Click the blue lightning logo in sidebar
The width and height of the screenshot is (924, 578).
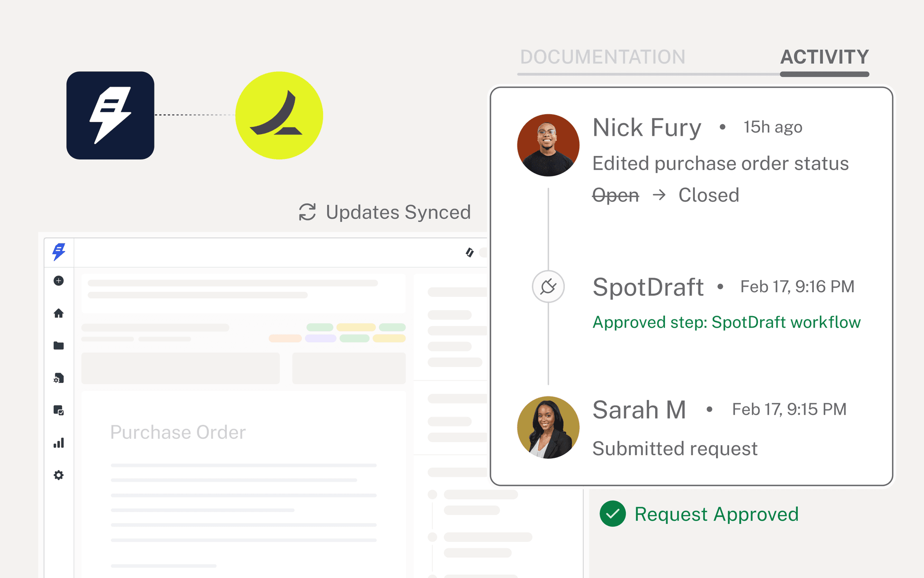(59, 252)
